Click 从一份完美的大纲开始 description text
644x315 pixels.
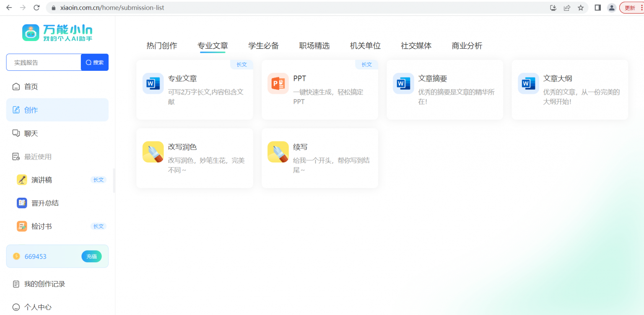[x=582, y=97]
